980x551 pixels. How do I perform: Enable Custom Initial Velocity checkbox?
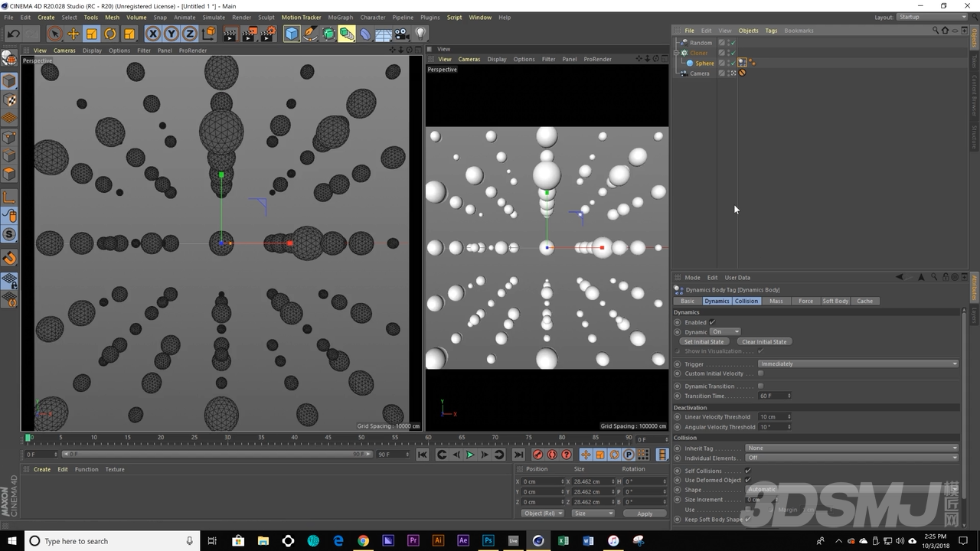tap(760, 373)
